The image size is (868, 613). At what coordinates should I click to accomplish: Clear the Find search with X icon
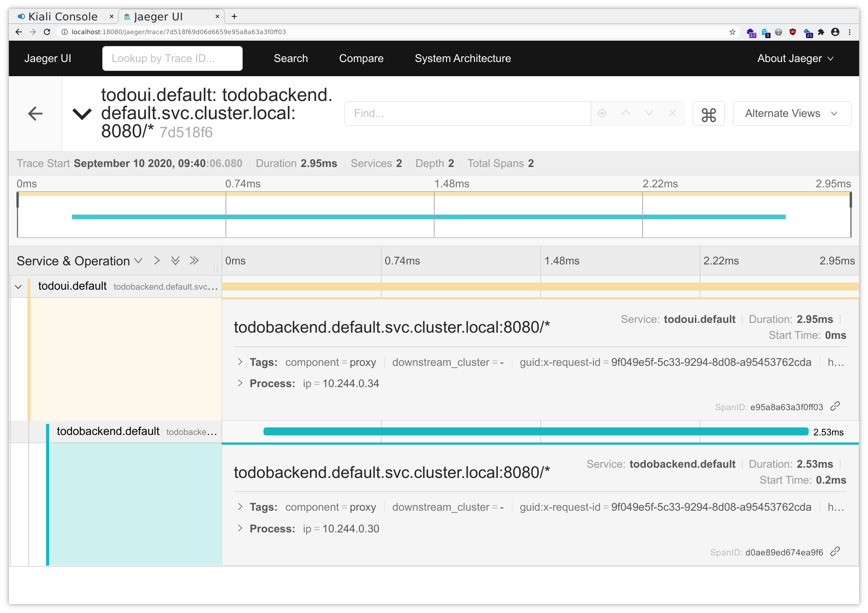click(672, 113)
